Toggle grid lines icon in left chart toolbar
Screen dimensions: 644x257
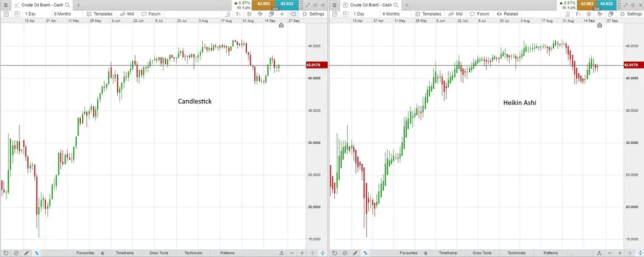249,14
